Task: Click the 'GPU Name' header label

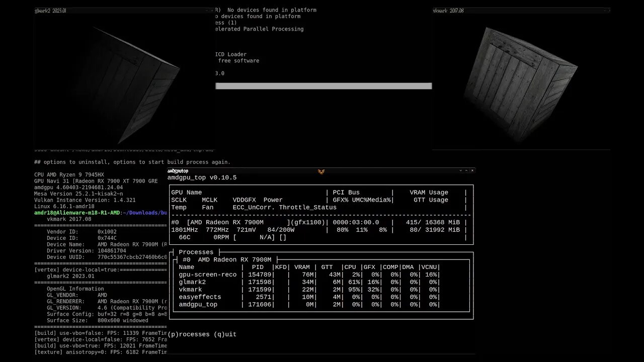Action: [187, 193]
